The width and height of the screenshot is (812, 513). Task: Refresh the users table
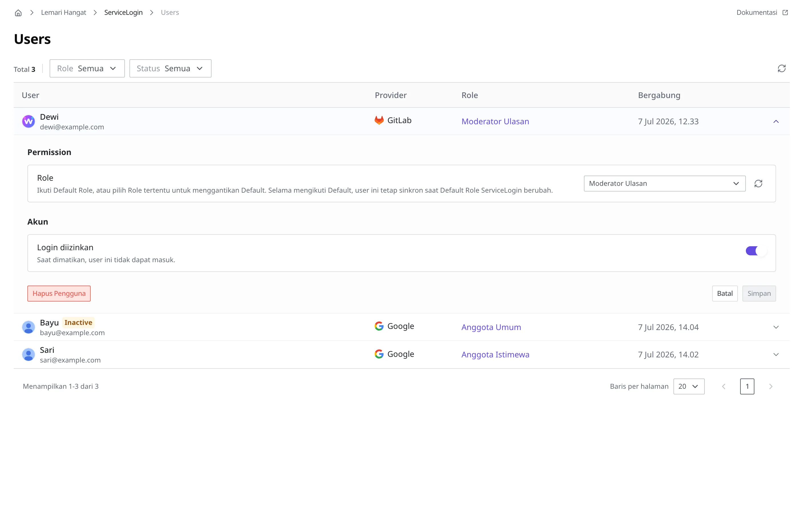pyautogui.click(x=782, y=68)
